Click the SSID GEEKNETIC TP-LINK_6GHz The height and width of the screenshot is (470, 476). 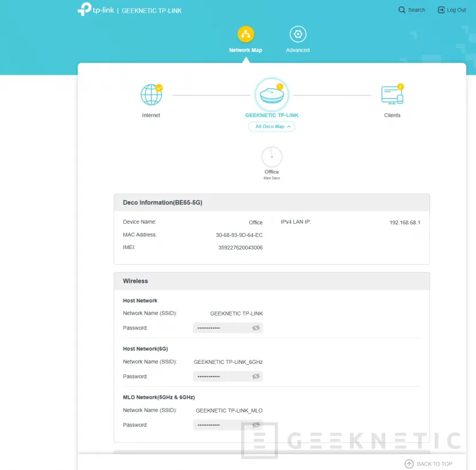coord(229,362)
